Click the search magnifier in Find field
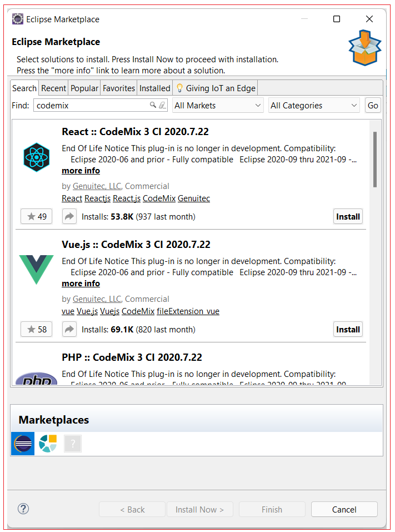This screenshot has height=532, width=395. click(x=153, y=105)
